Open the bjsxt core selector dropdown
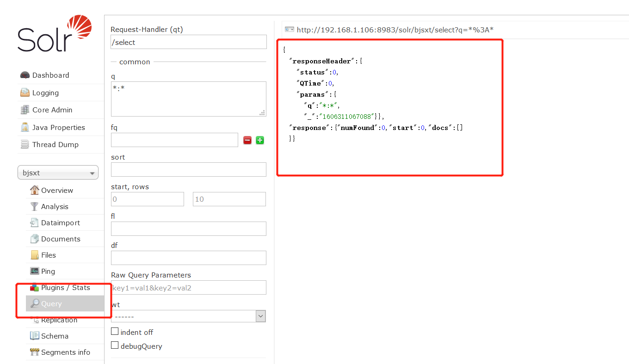The height and width of the screenshot is (364, 629). pyautogui.click(x=58, y=173)
